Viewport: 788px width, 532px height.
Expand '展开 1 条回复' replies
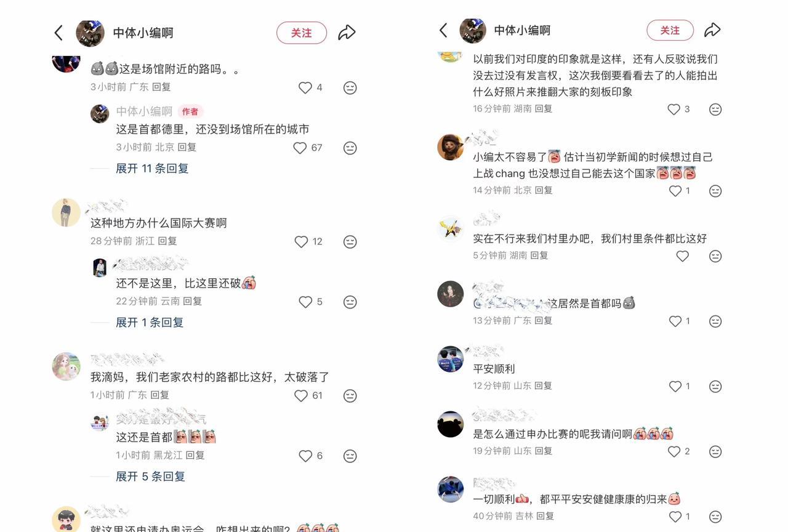click(x=150, y=322)
